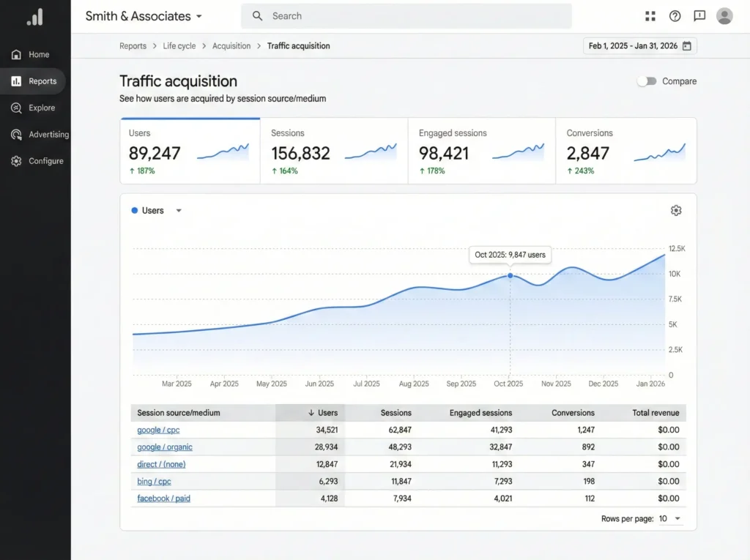
Task: Click the calendar icon in date range
Action: (687, 46)
